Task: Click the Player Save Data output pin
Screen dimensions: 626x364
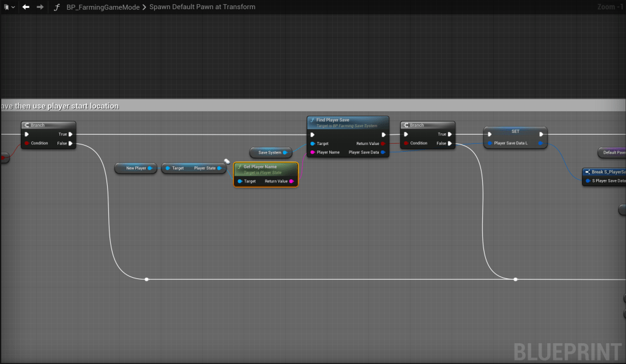Action: [382, 152]
